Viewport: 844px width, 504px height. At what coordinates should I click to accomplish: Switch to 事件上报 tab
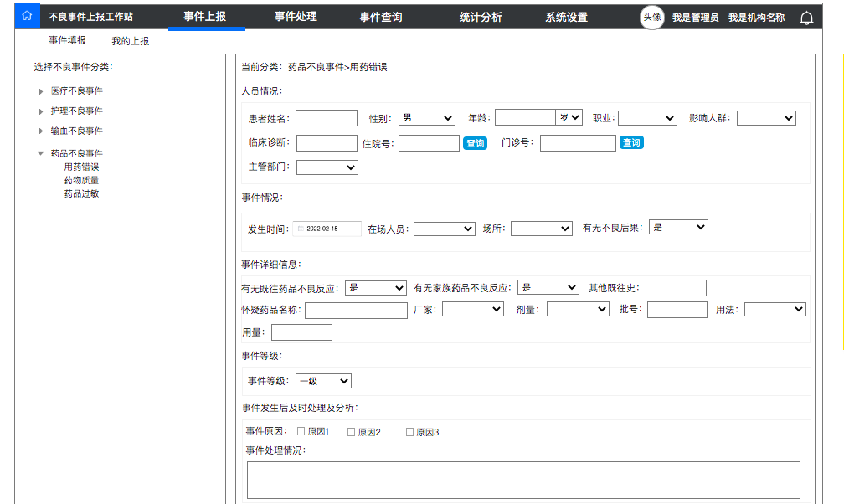pyautogui.click(x=204, y=17)
